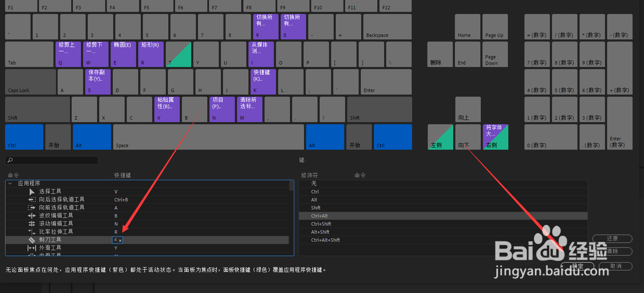Click the 取消 button
This screenshot has width=644, height=293.
pos(616,266)
